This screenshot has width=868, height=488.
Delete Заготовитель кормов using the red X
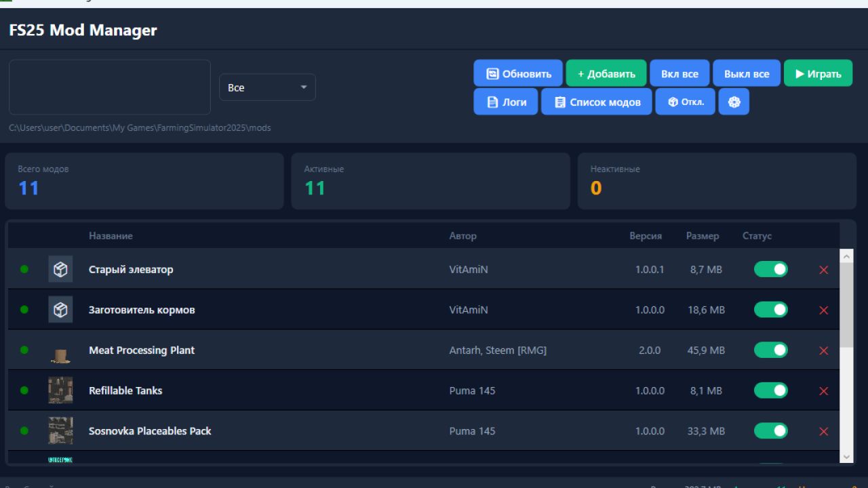coord(823,310)
